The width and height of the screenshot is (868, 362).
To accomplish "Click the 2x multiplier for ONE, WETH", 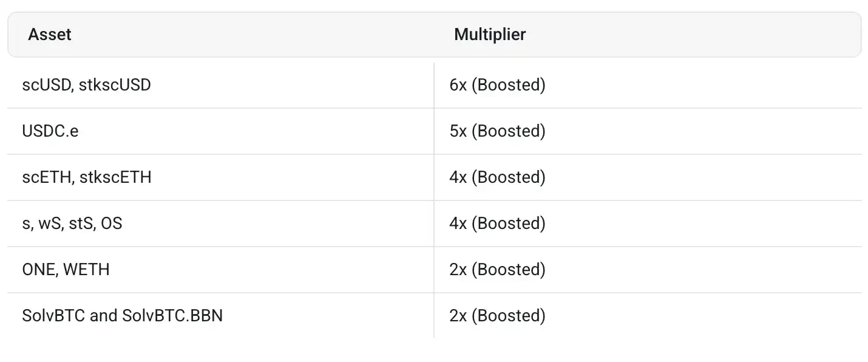I will click(x=497, y=270).
